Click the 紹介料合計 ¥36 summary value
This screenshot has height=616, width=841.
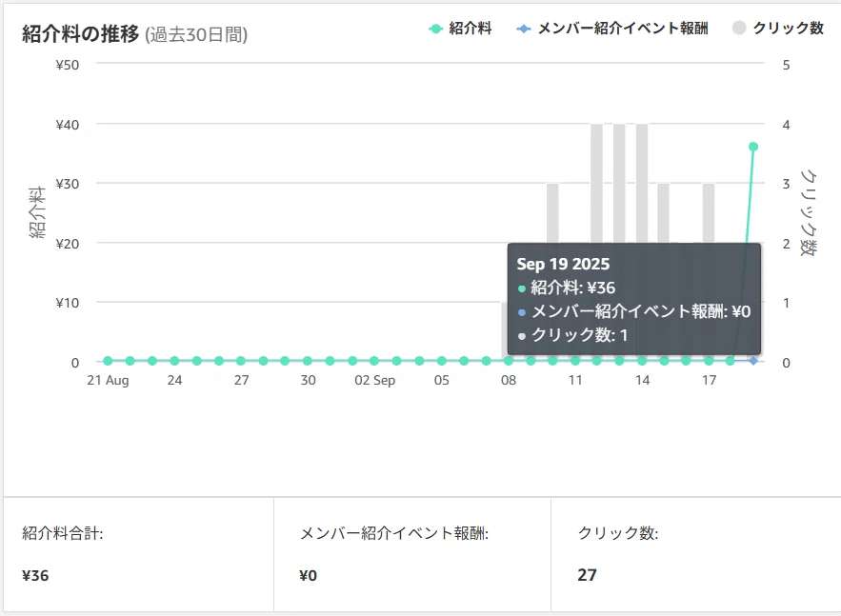click(x=35, y=575)
